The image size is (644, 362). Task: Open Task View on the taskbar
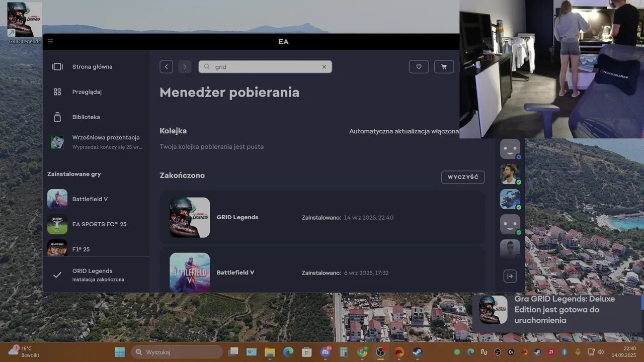[233, 352]
